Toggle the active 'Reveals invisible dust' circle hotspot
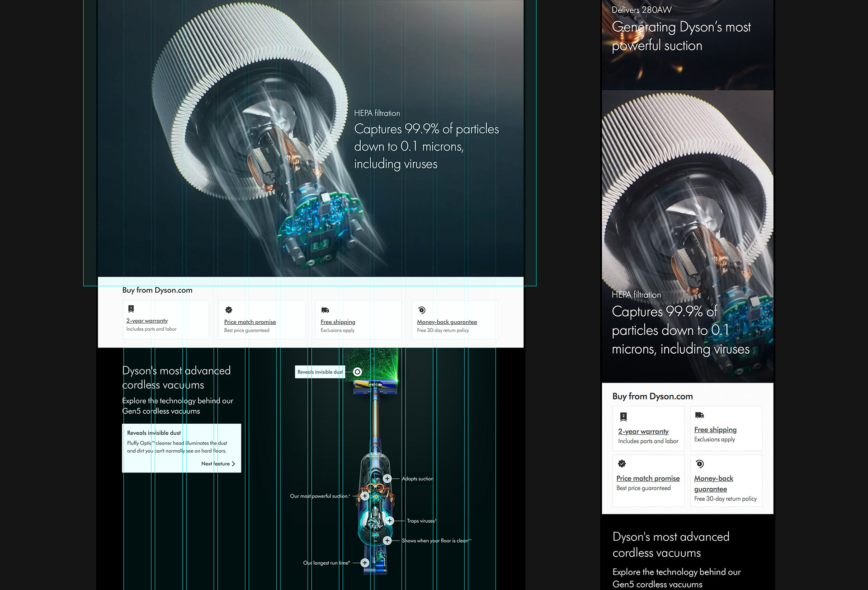The height and width of the screenshot is (590, 868). [358, 372]
